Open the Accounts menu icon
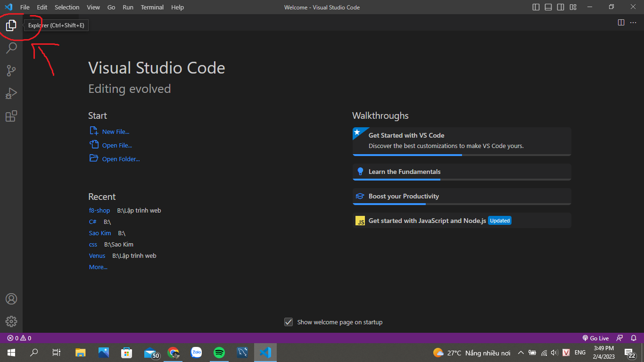Screen dimensions: 644x362 click(11, 299)
